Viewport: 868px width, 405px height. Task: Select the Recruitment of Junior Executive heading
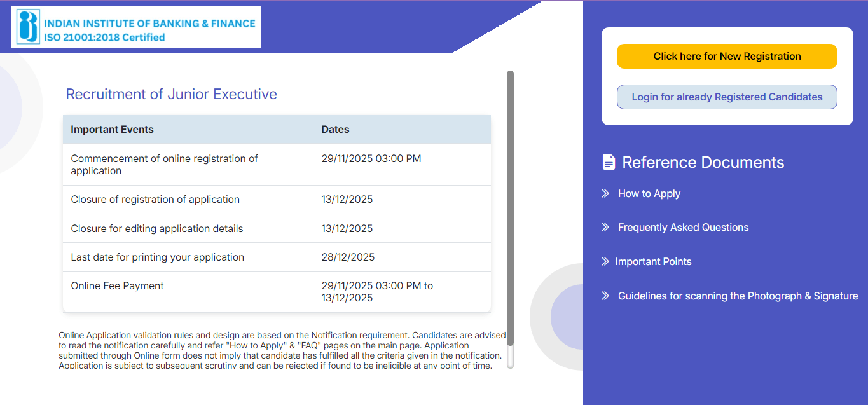click(x=170, y=94)
